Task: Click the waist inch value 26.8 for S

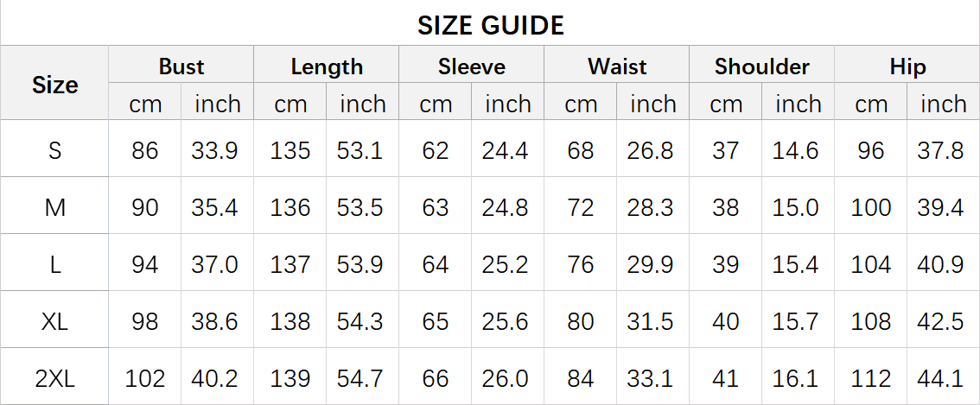Action: tap(650, 150)
